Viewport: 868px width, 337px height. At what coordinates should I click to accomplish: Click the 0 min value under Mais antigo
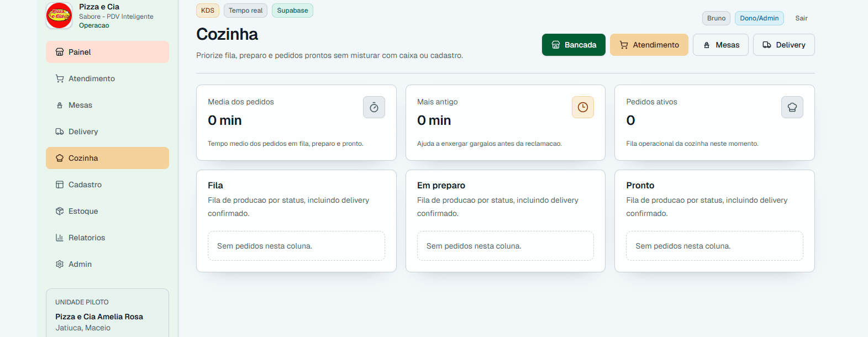434,120
